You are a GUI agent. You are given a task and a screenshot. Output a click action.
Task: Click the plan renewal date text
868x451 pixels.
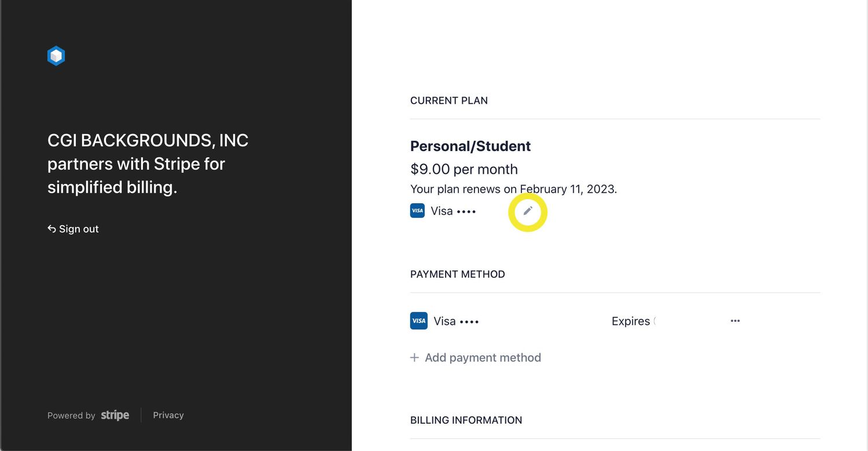513,189
